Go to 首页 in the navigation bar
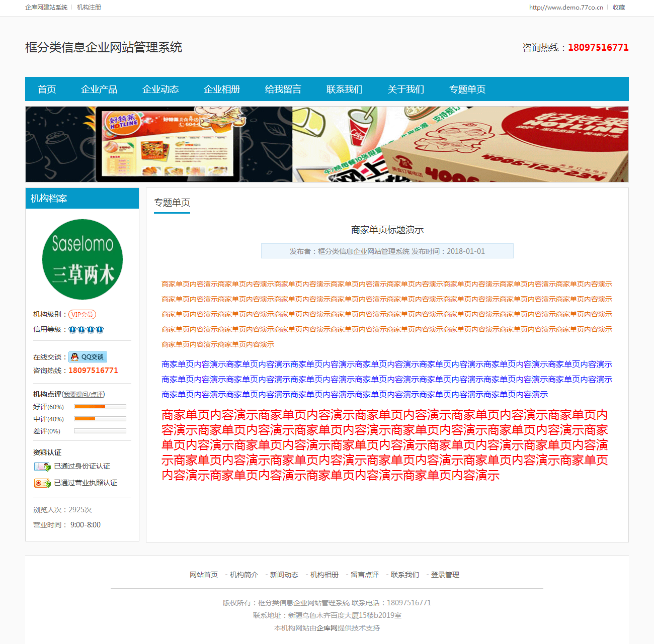654x644 pixels. point(47,89)
